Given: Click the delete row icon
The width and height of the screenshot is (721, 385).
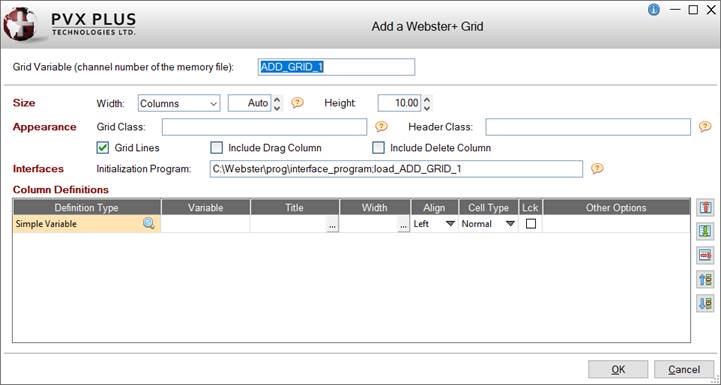Looking at the screenshot, I should click(x=705, y=255).
